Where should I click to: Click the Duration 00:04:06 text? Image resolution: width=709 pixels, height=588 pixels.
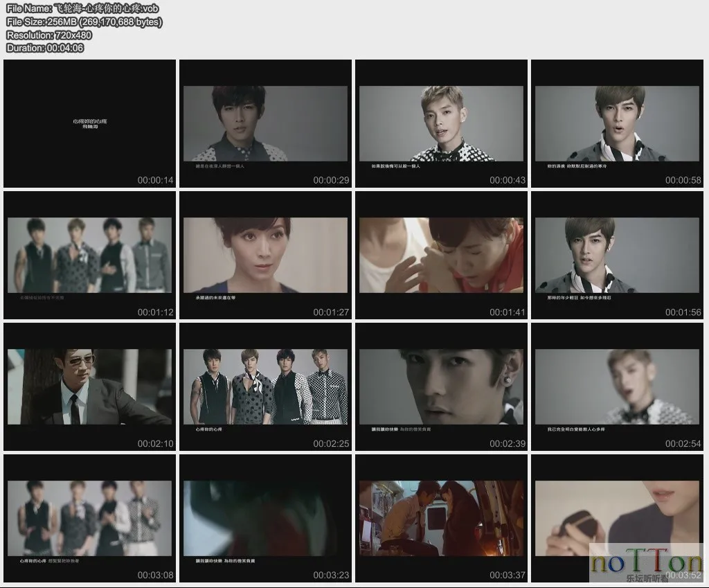[45, 48]
